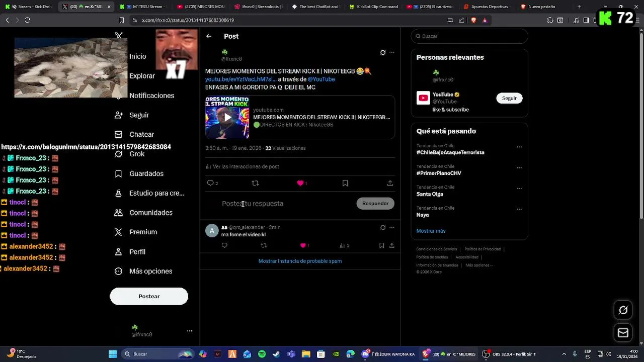Open the youtu.be link in post
The image size is (644, 362).
[240, 79]
